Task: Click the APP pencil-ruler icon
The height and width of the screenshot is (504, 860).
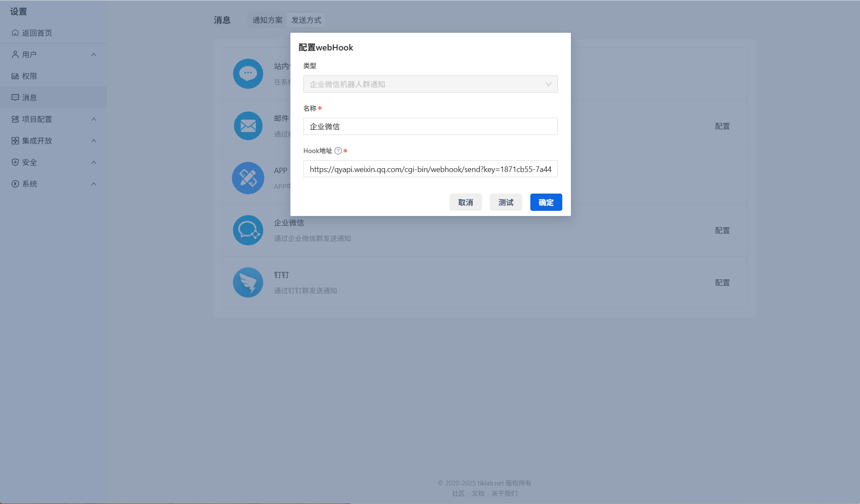Action: pos(248,178)
